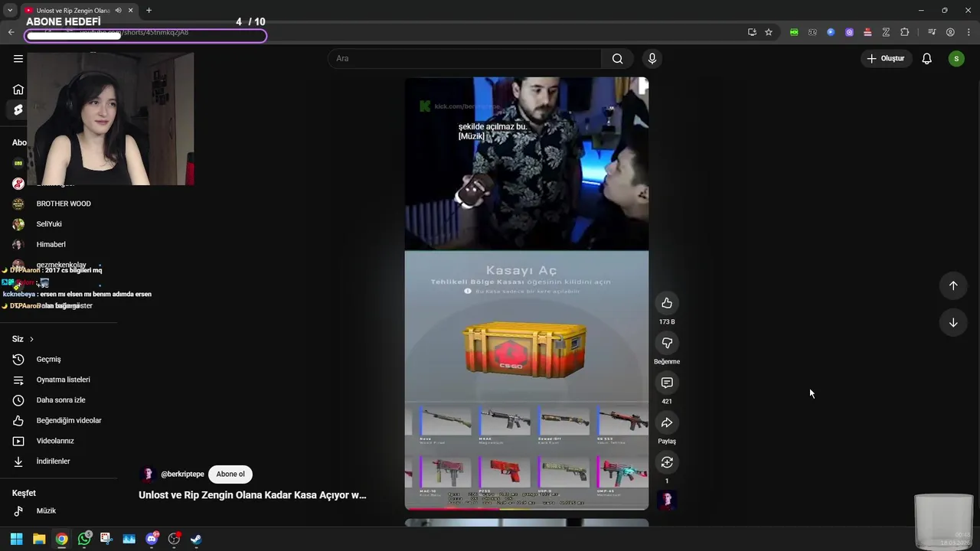This screenshot has height=551, width=980.
Task: Open the notifications bell
Action: click(x=927, y=58)
